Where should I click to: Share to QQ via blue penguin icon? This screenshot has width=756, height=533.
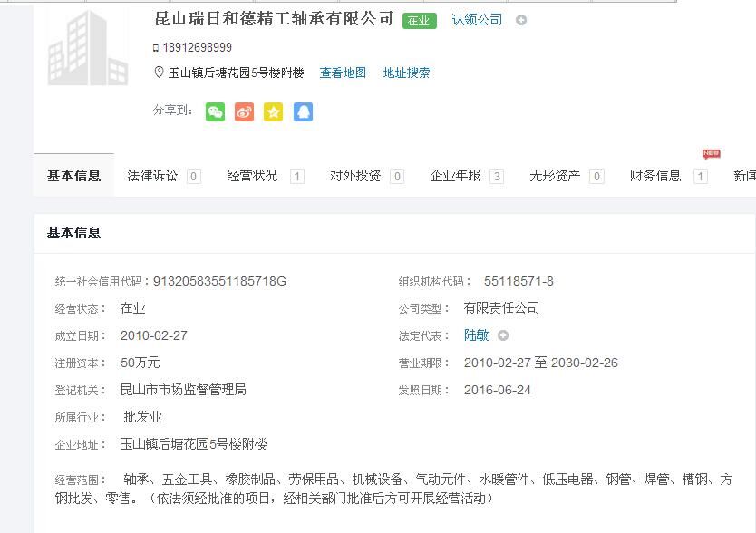[x=303, y=111]
